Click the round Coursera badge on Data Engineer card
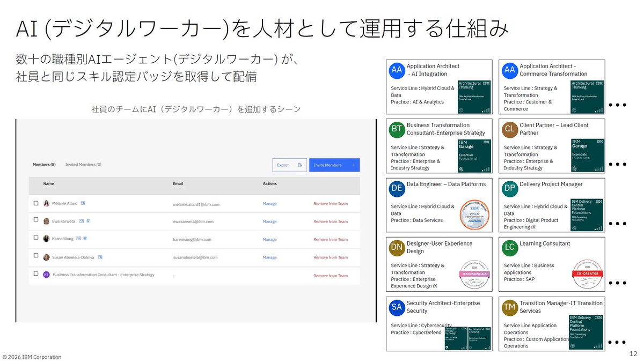The height and width of the screenshot is (362, 644). pyautogui.click(x=474, y=215)
